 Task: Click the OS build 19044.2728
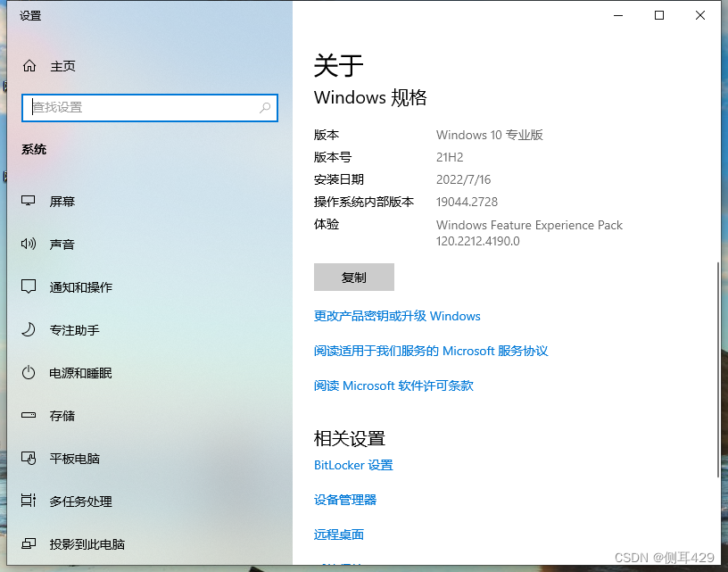coord(467,202)
